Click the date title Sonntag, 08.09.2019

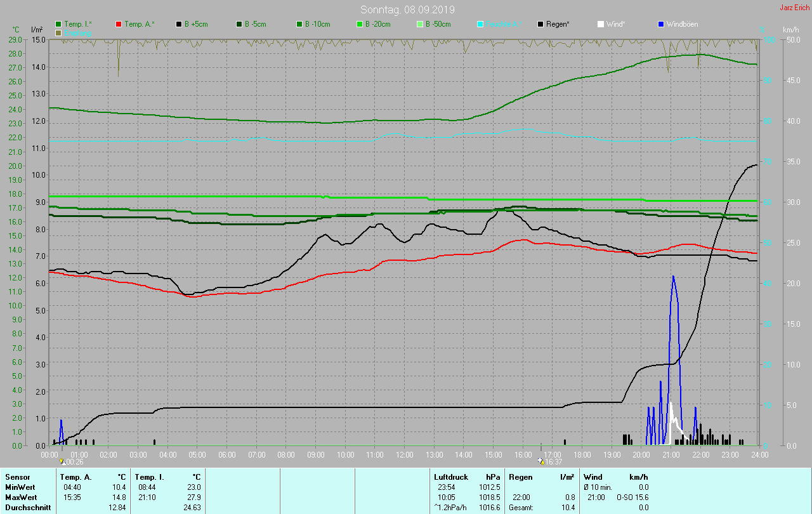[x=407, y=10]
